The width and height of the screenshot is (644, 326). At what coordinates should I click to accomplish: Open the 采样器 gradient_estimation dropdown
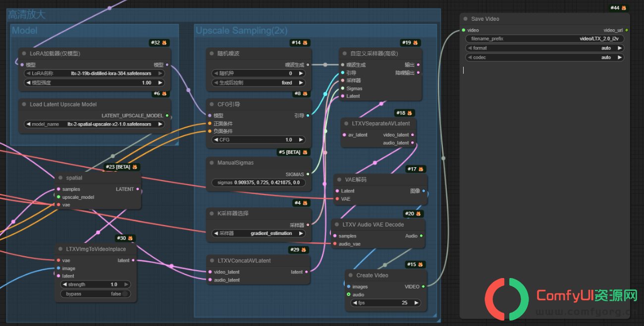point(258,233)
